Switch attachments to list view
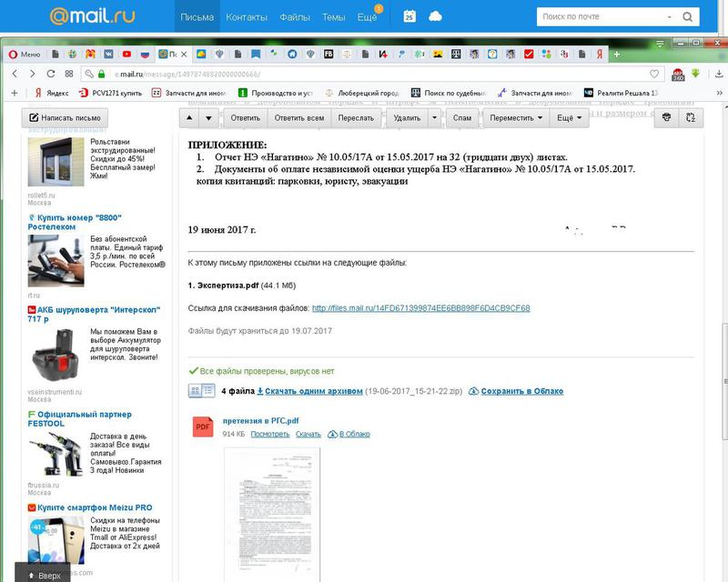Viewport: 728px width, 582px height. (208, 391)
